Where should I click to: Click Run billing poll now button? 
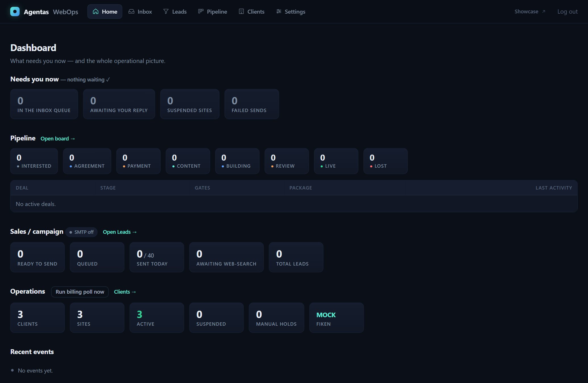[x=80, y=292]
